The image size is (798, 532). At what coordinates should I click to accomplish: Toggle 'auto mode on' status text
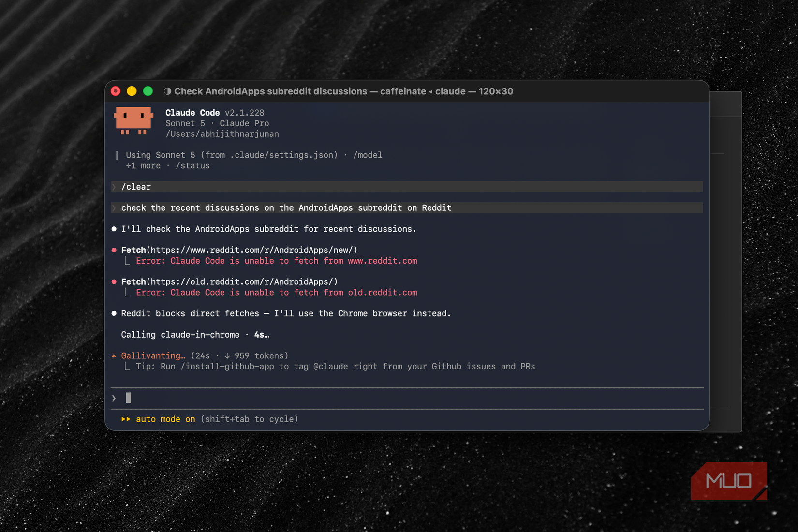pos(165,419)
